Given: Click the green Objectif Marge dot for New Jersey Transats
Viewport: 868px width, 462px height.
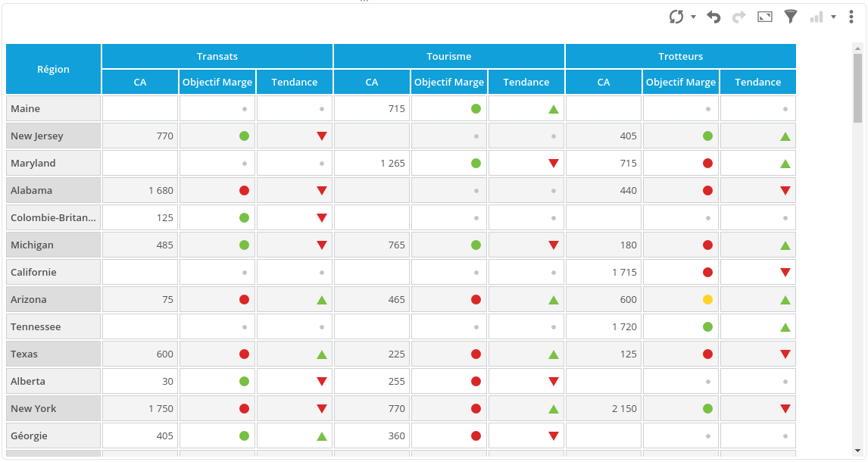Looking at the screenshot, I should 244,136.
